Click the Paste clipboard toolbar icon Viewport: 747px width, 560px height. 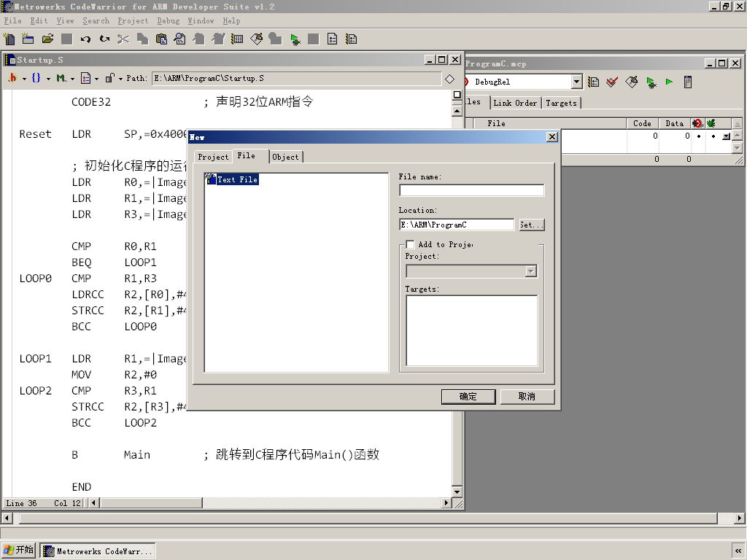(x=161, y=39)
